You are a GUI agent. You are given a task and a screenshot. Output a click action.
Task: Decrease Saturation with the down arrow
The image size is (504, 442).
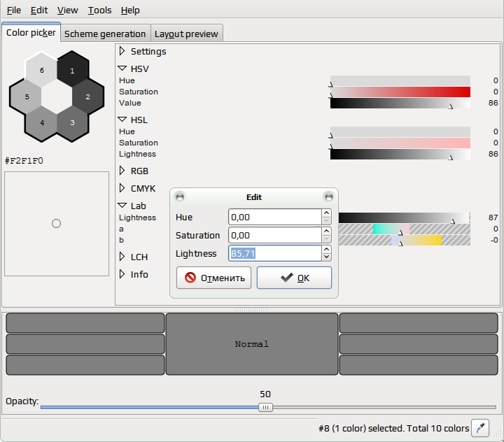point(326,239)
